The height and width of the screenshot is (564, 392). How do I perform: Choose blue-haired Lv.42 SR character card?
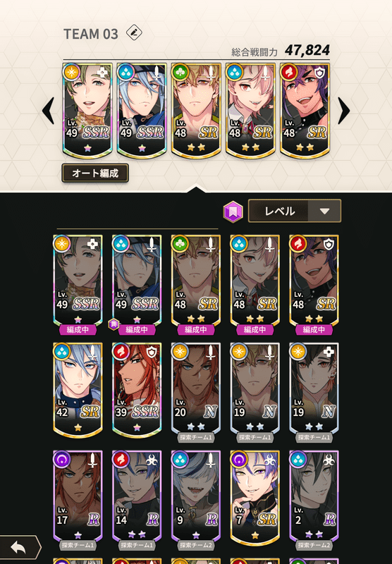pos(78,391)
